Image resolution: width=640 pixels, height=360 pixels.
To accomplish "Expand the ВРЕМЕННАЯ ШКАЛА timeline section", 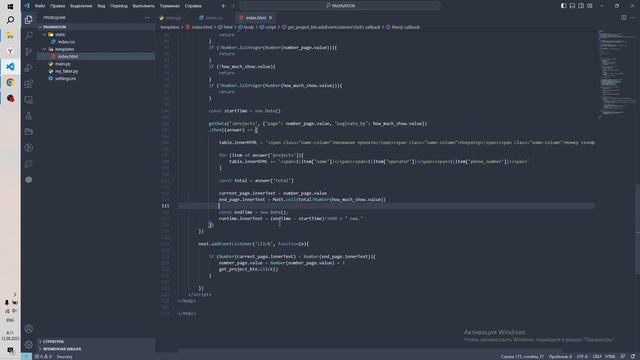I will [x=96, y=349].
